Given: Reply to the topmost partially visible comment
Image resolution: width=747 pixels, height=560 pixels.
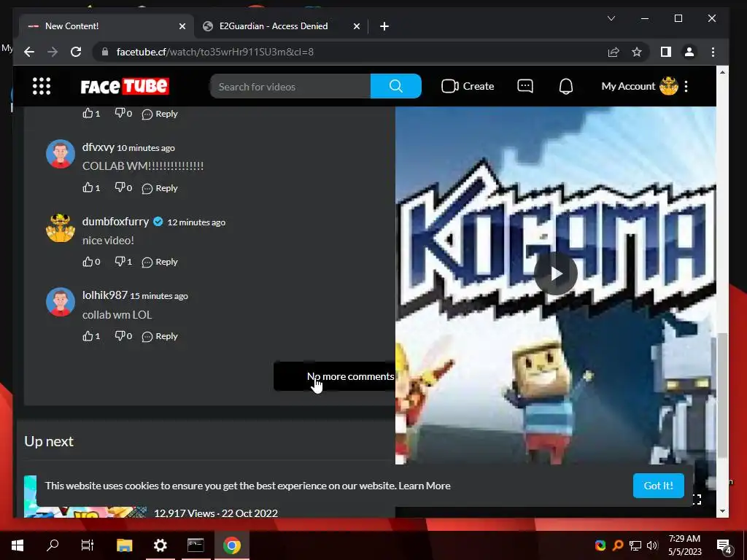Looking at the screenshot, I should (x=160, y=114).
